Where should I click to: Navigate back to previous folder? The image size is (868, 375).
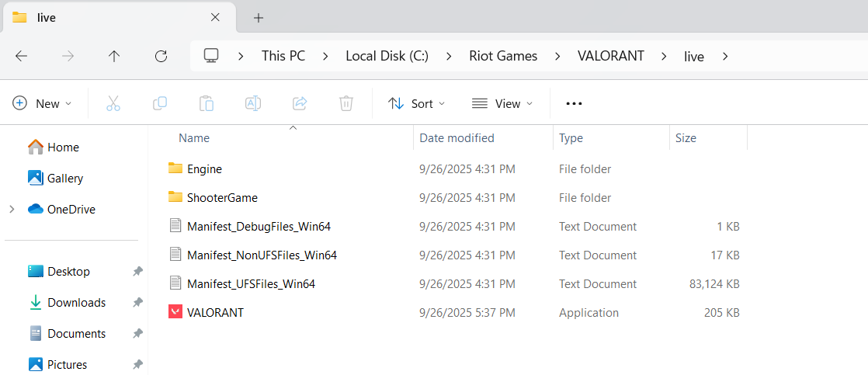(22, 56)
